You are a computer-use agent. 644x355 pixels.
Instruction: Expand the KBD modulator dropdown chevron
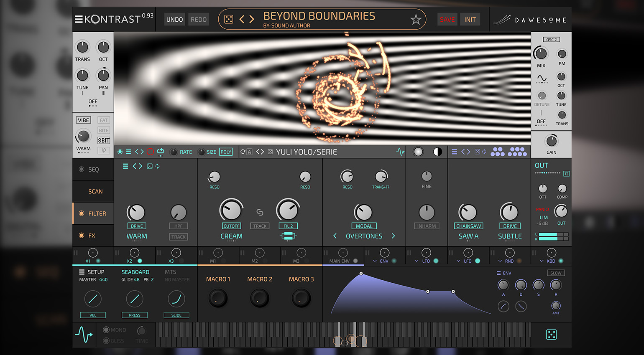(542, 261)
